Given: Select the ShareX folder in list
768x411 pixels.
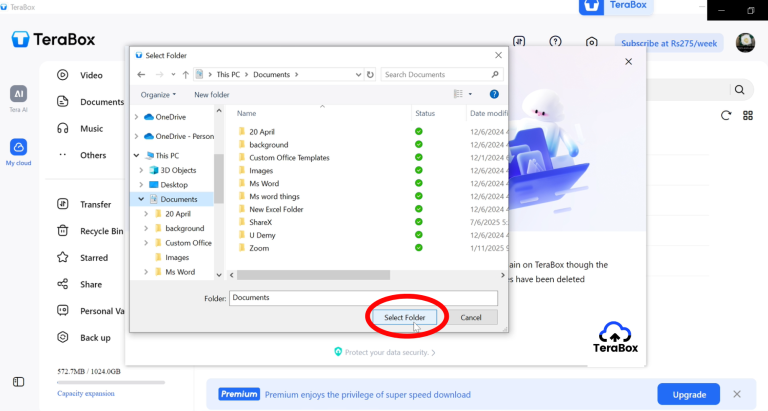Looking at the screenshot, I should 260,222.
